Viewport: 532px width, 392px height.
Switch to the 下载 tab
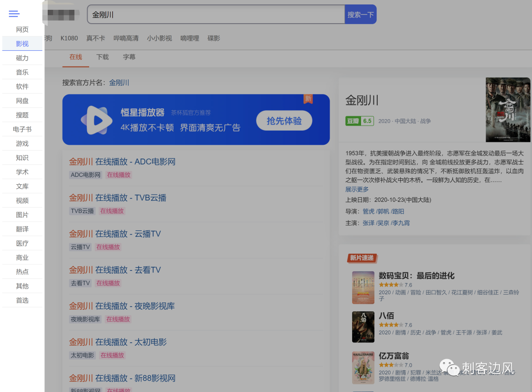[x=102, y=57]
